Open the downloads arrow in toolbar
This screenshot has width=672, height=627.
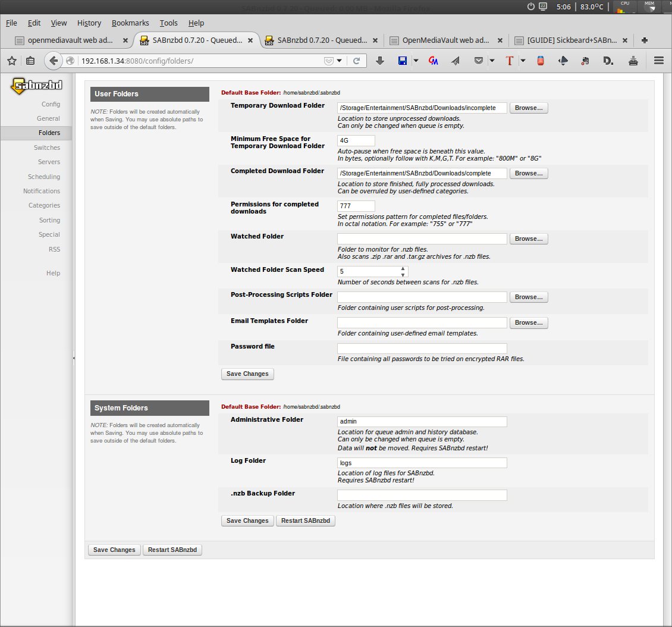(x=380, y=61)
